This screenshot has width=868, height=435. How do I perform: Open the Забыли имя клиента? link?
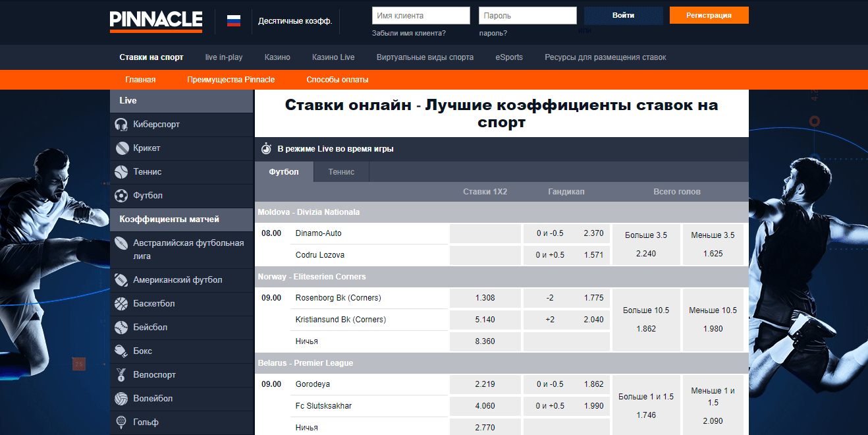click(x=408, y=33)
